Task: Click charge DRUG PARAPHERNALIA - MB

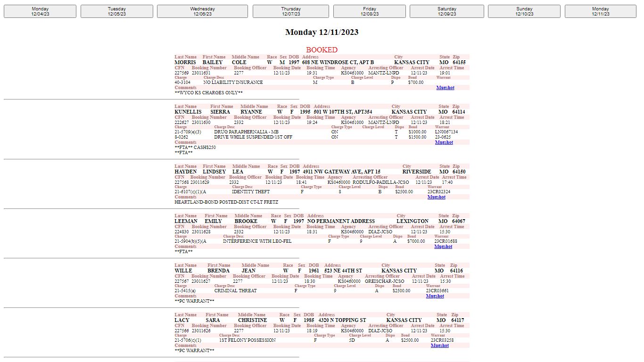Action: (x=246, y=132)
